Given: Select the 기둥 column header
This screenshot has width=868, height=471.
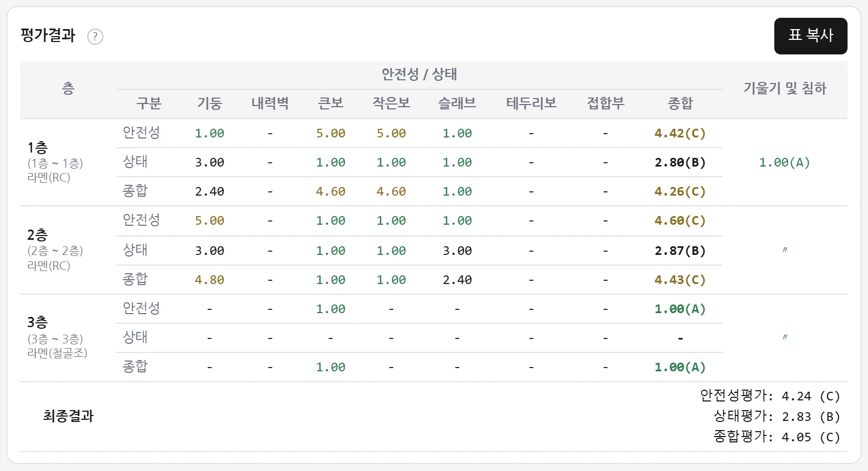Looking at the screenshot, I should 209,103.
